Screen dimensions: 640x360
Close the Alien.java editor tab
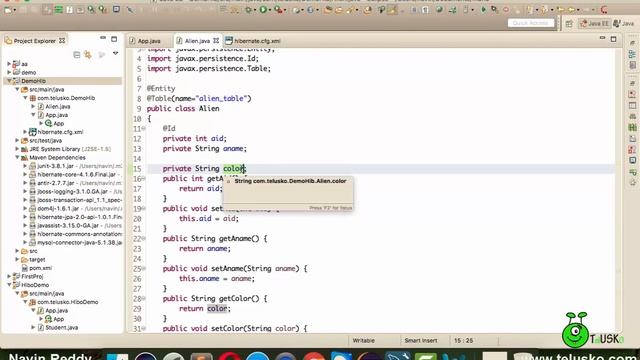[x=216, y=40]
